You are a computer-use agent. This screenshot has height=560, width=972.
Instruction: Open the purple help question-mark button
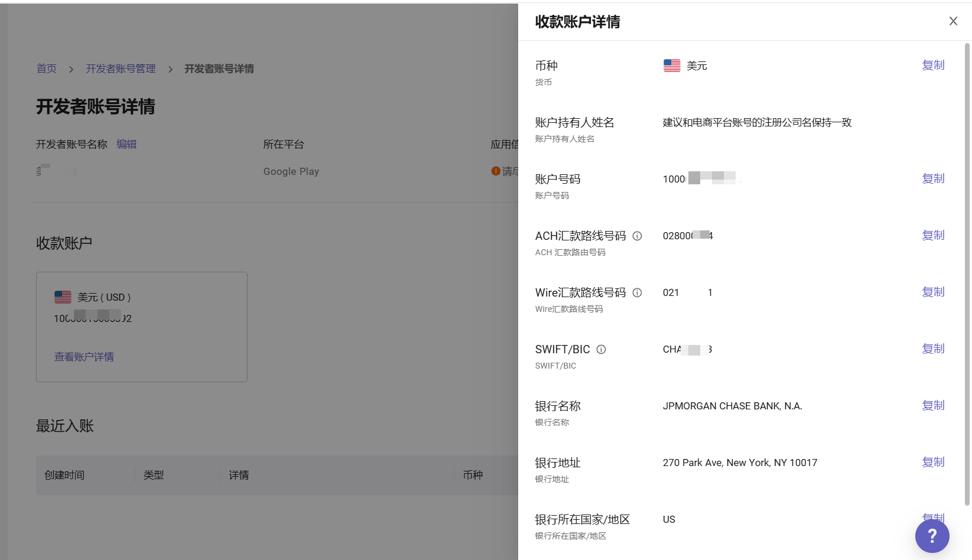932,536
